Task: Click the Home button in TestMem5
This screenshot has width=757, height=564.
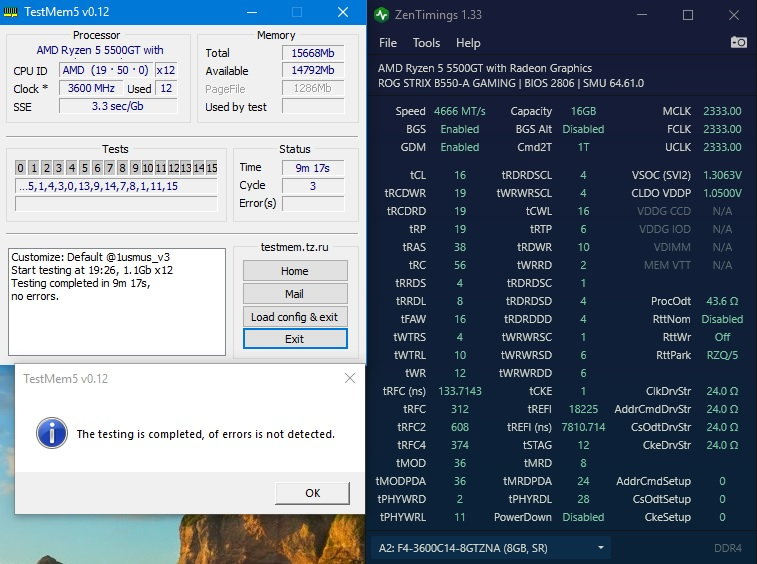Action: point(295,271)
